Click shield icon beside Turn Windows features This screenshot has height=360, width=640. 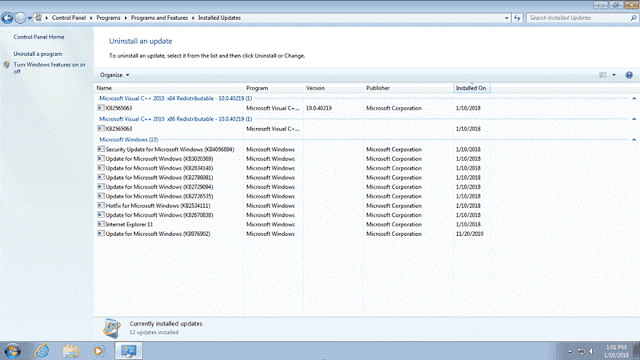coord(7,64)
